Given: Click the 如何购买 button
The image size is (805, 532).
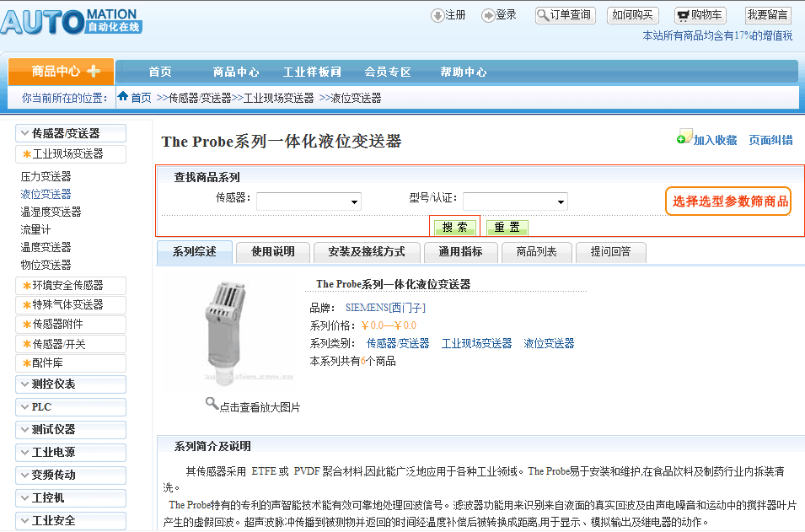Looking at the screenshot, I should click(632, 15).
